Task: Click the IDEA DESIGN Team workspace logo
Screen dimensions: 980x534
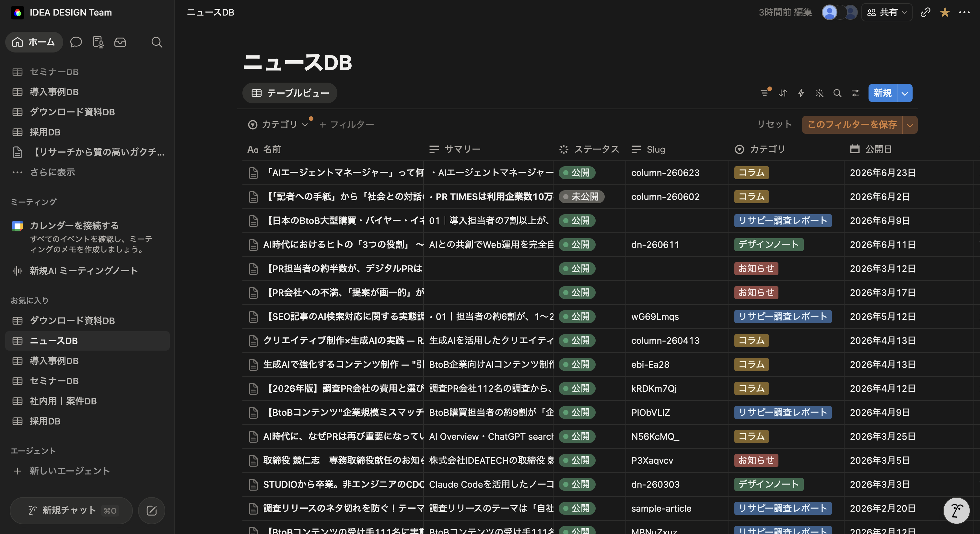Action: (17, 12)
